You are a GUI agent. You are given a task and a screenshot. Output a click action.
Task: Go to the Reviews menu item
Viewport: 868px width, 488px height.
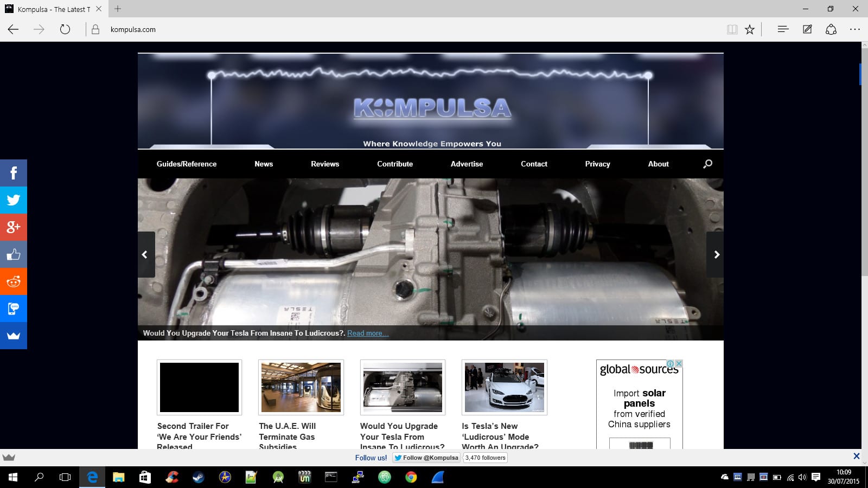(x=324, y=164)
